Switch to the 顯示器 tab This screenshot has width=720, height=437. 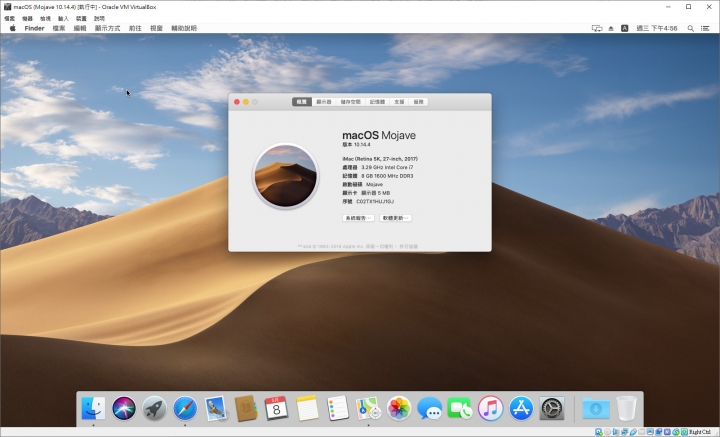(x=324, y=102)
